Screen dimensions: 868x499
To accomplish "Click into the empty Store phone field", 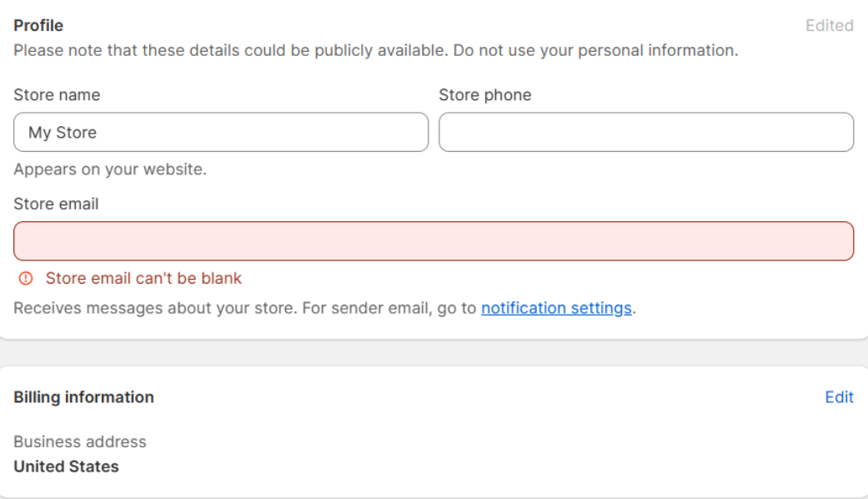I will coord(646,133).
